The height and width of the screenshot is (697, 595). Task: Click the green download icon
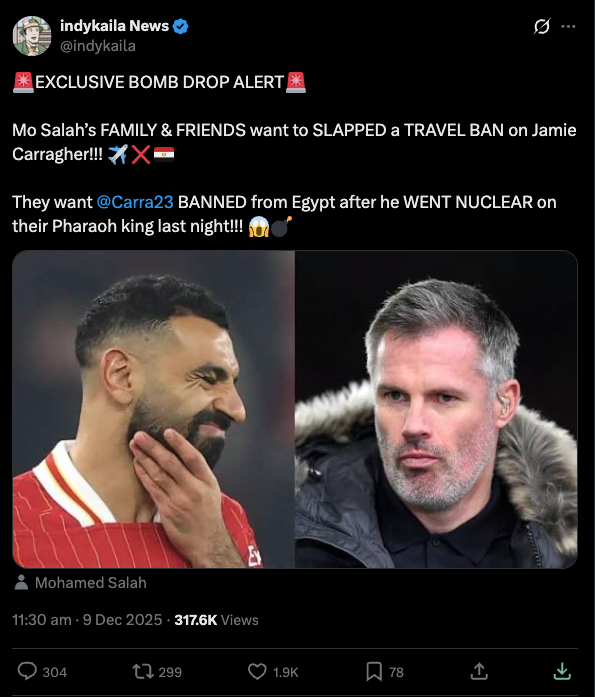pos(562,671)
